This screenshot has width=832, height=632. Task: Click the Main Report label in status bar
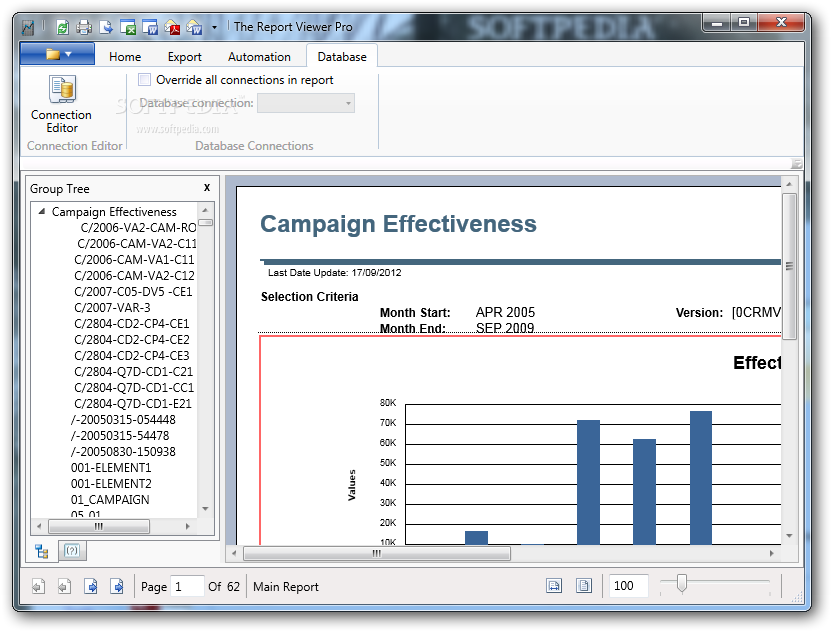(x=285, y=586)
